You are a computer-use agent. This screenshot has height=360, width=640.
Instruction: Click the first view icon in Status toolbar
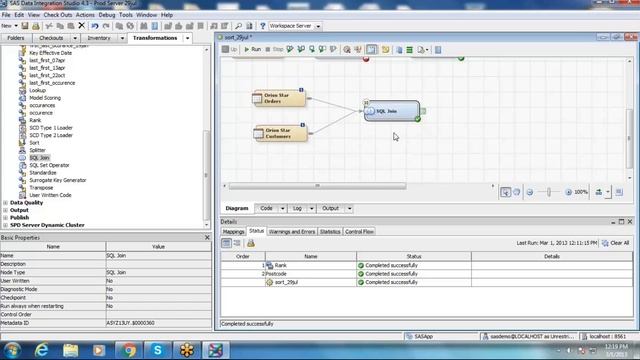tap(226, 243)
